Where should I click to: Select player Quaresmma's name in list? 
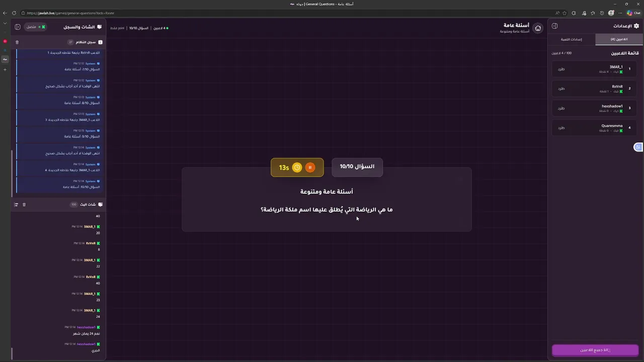[612, 126]
